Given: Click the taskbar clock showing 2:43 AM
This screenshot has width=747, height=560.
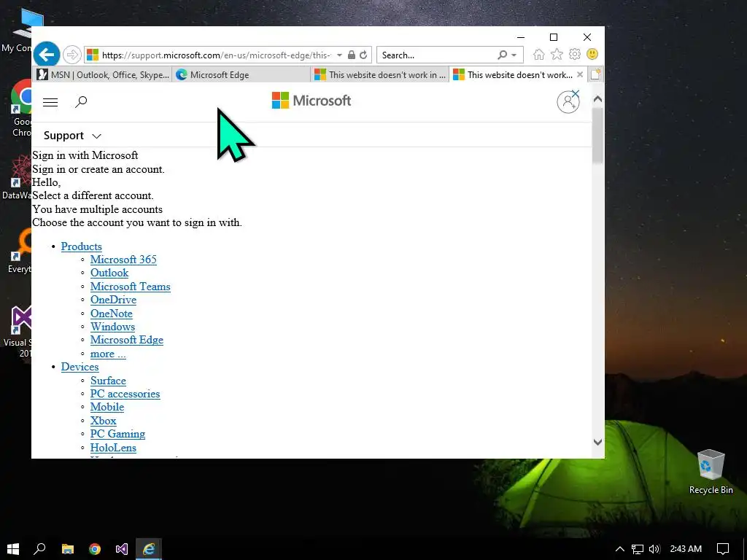Looking at the screenshot, I should pyautogui.click(x=686, y=549).
